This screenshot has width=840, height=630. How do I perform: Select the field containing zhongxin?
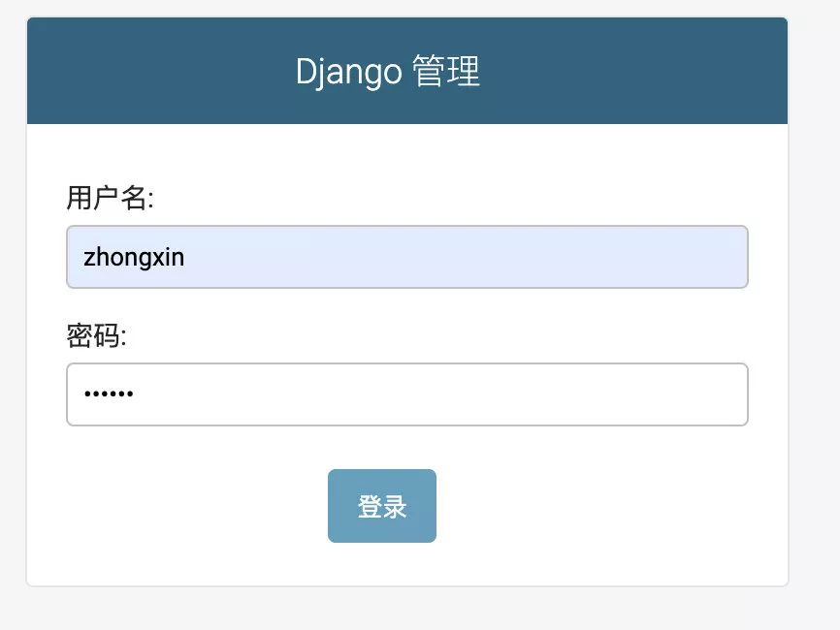406,257
